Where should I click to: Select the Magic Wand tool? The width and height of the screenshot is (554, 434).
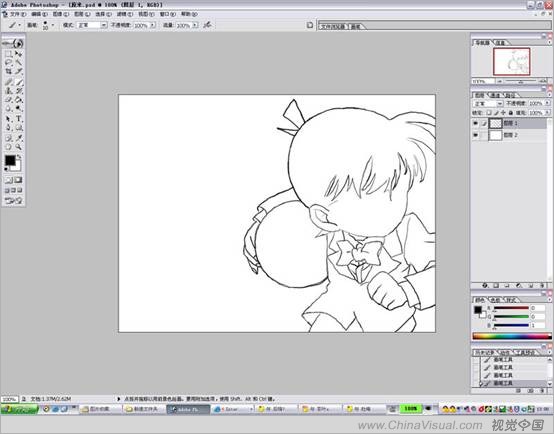pos(19,62)
